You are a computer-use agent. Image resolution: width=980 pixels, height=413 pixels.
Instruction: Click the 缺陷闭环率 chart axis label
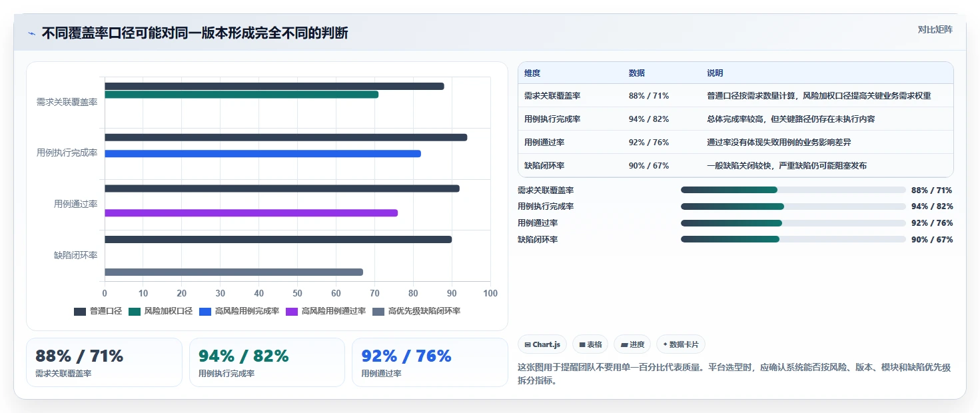pos(75,255)
